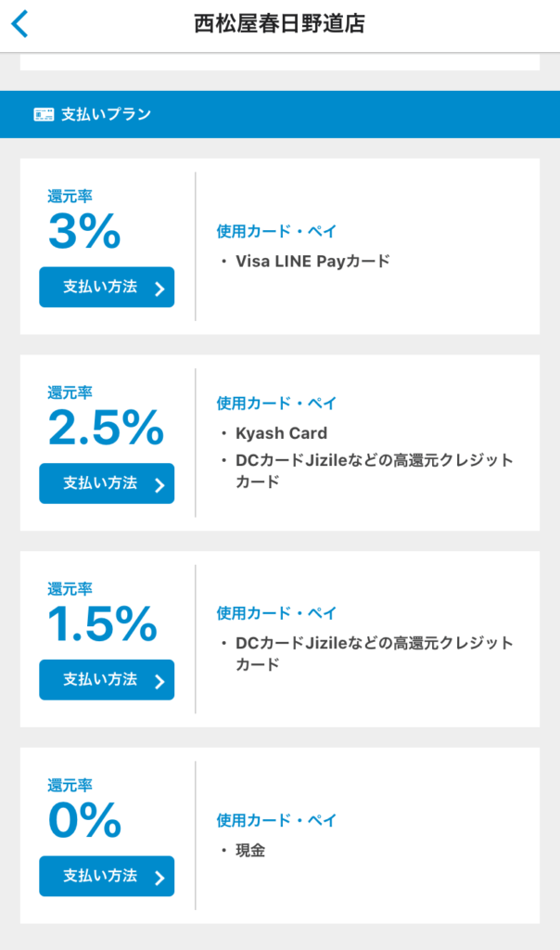Tap 使用カード・ペイ label in the 3% card
Screen dimensions: 560x950
pos(276,231)
